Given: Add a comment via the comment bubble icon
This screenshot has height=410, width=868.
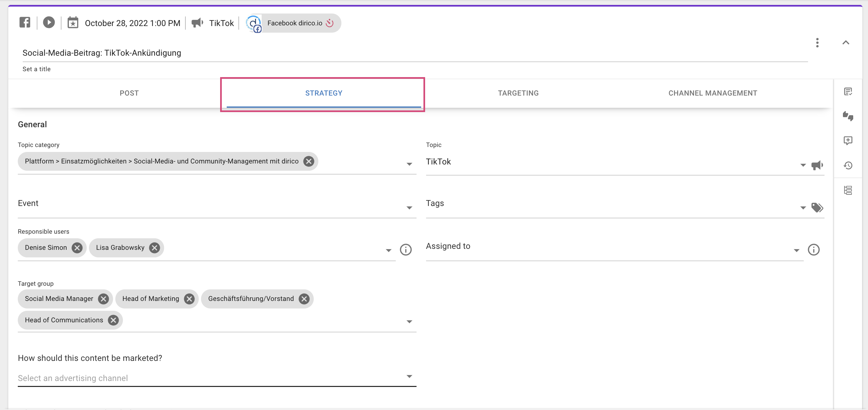Looking at the screenshot, I should coord(849,140).
